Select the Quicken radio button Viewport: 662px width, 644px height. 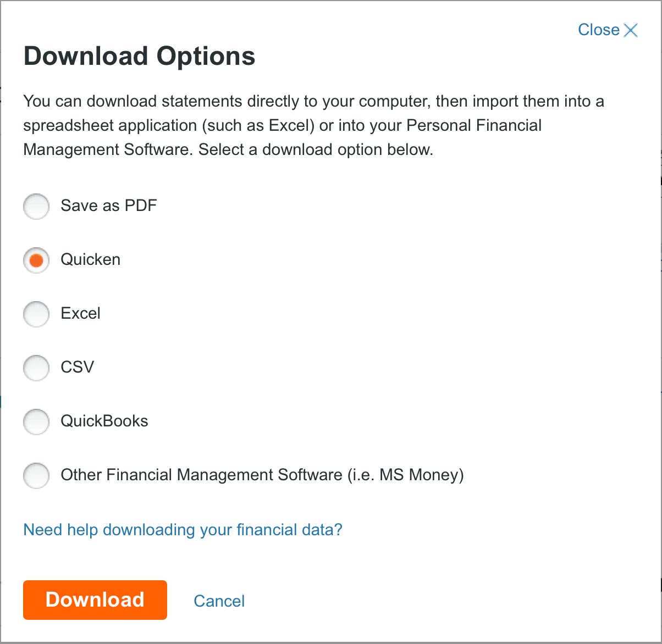tap(36, 260)
